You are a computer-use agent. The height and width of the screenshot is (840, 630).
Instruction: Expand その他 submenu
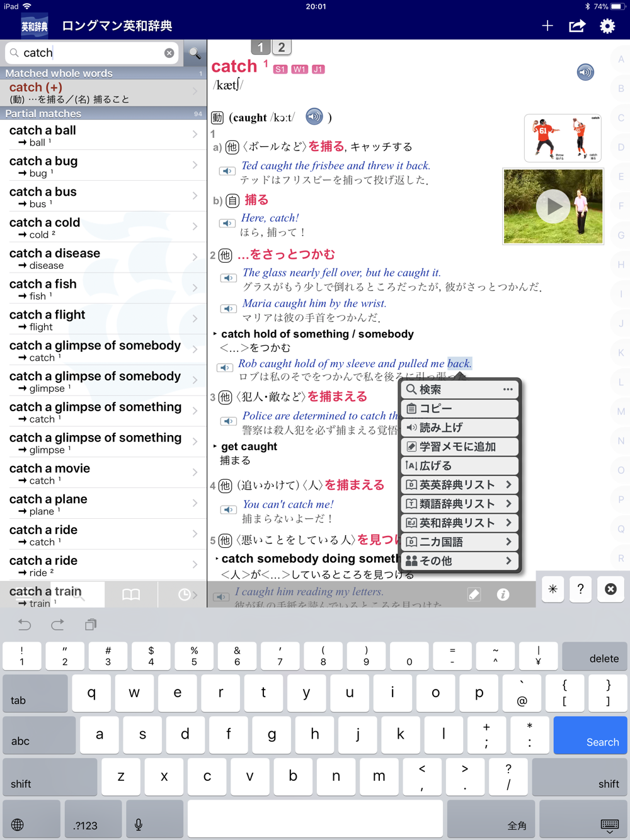tap(460, 560)
